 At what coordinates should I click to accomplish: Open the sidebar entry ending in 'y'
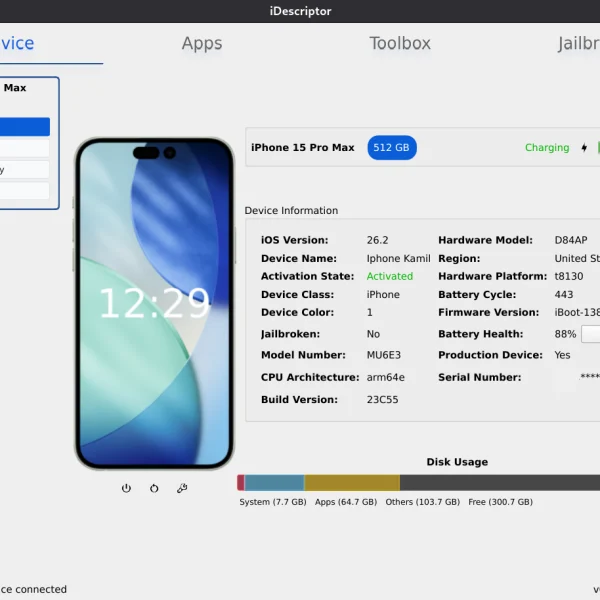24,170
